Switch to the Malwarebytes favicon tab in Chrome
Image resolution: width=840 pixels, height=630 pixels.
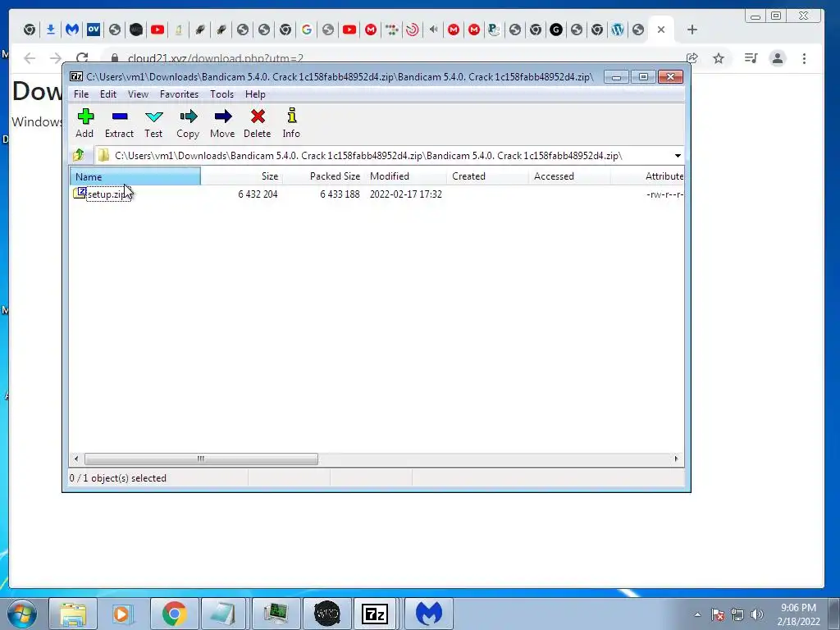click(x=72, y=30)
